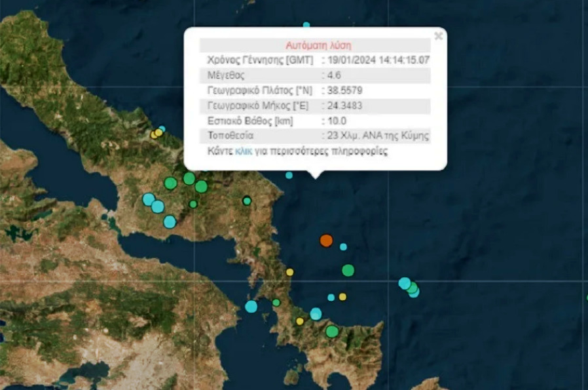
Task: Click the location text "23 Χλμ. ΑΝΑ της Κύμης"
Action: [378, 136]
